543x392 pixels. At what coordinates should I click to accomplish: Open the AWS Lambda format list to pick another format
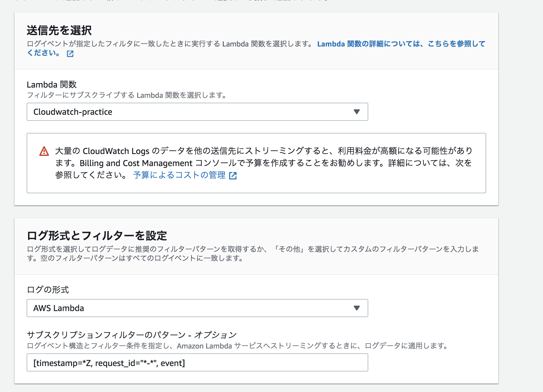[x=197, y=308]
